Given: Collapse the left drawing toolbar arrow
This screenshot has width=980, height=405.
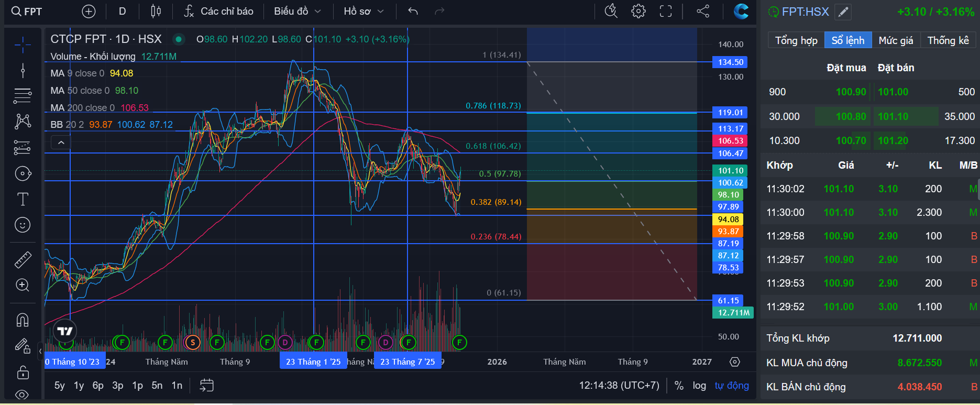Looking at the screenshot, I should point(40,351).
